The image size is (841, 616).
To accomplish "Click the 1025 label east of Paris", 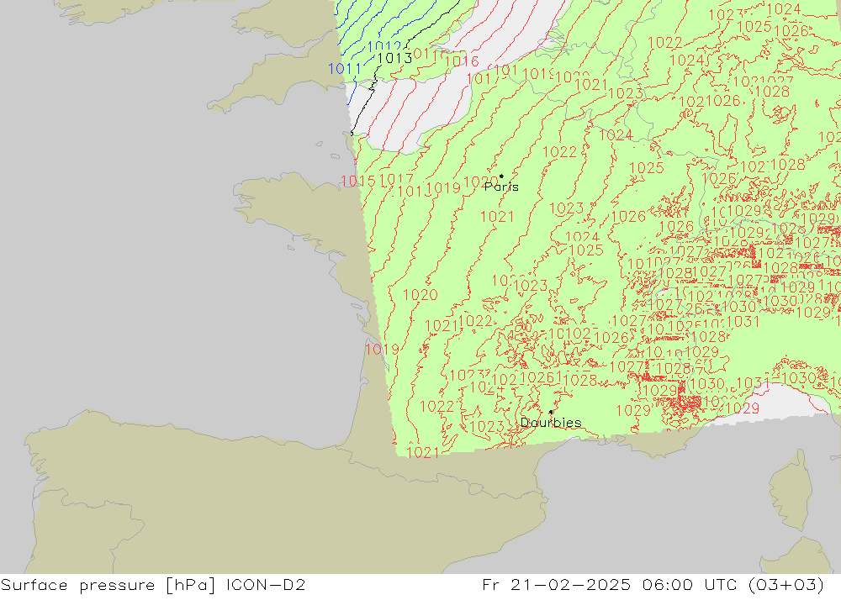I will tap(646, 168).
